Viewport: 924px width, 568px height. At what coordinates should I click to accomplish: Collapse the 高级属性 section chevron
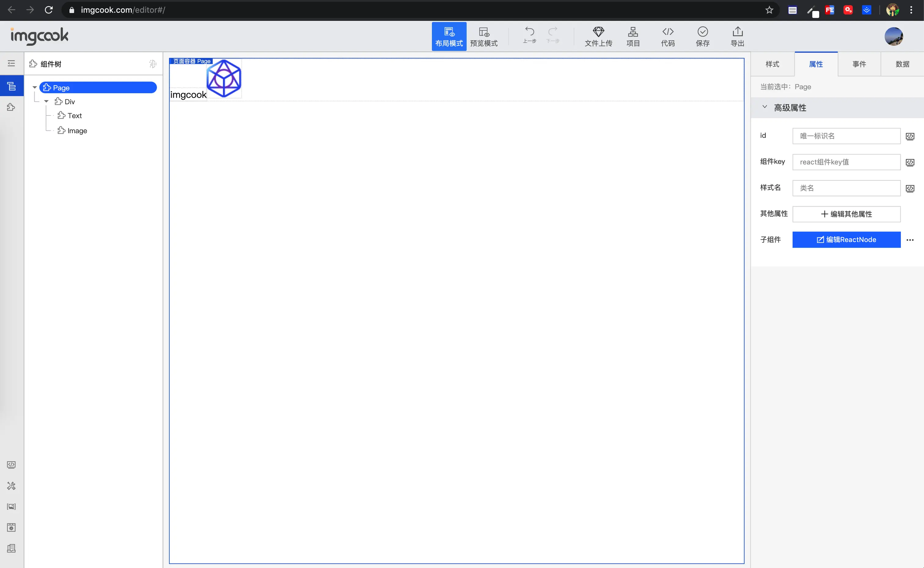pos(764,107)
